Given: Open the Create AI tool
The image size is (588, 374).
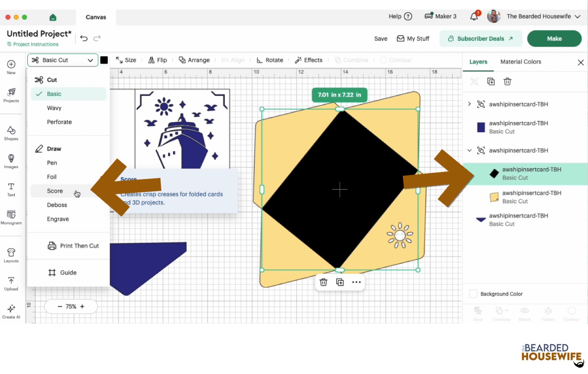Looking at the screenshot, I should pyautogui.click(x=11, y=311).
